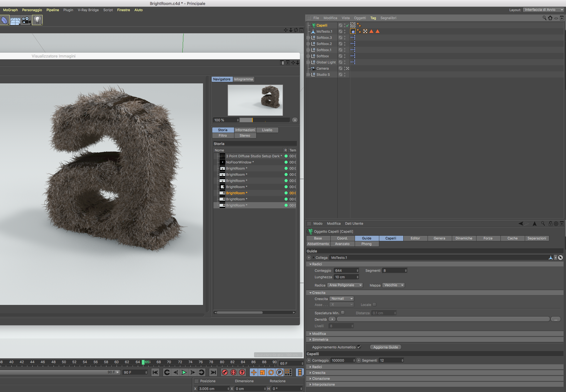Toggle the Position move keyframe icon
This screenshot has height=392, width=566.
[254, 373]
